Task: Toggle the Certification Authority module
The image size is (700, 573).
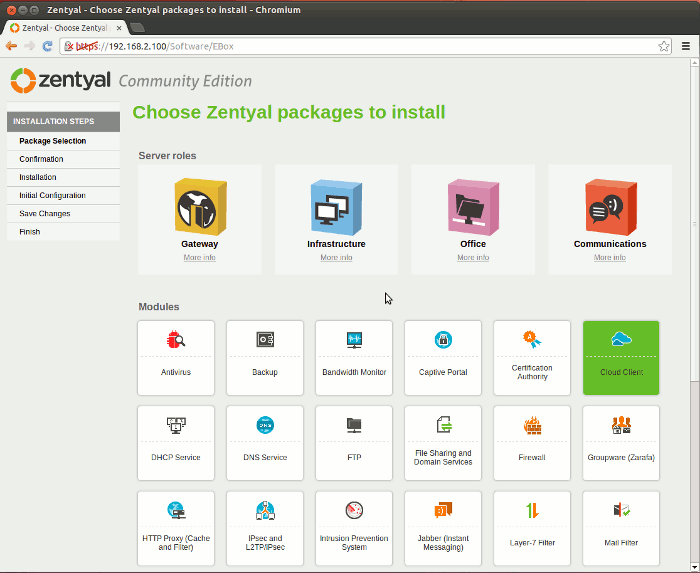Action: (x=532, y=358)
